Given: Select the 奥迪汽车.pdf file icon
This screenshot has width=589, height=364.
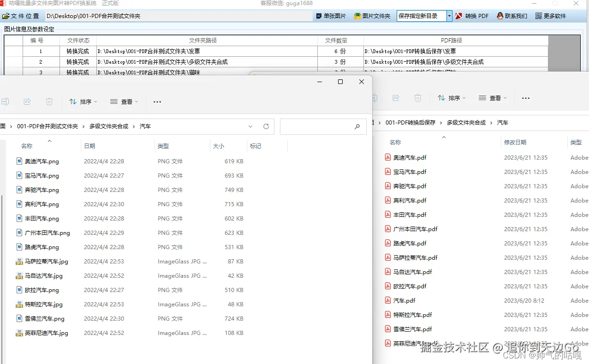Looking at the screenshot, I should tap(388, 157).
